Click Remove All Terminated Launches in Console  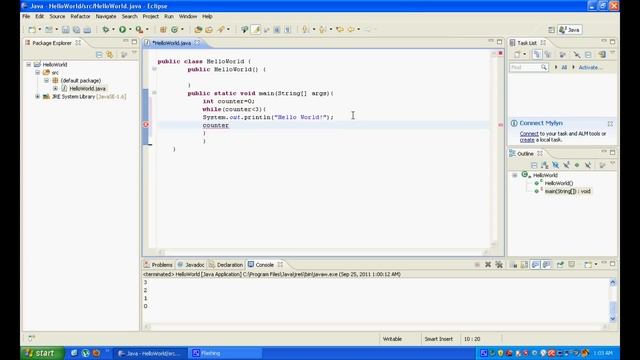coord(499,265)
